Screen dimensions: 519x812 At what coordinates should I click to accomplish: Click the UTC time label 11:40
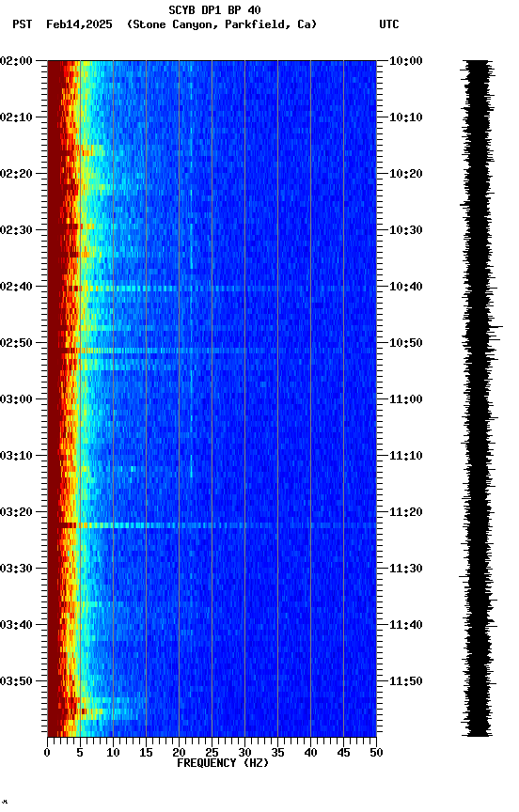coord(405,626)
